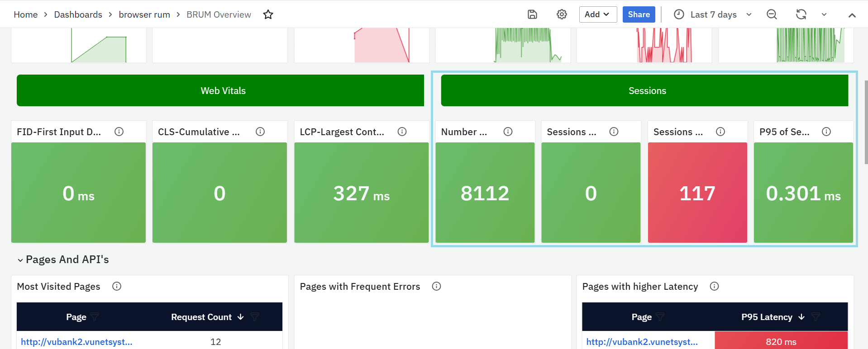Click the Share button

click(639, 14)
